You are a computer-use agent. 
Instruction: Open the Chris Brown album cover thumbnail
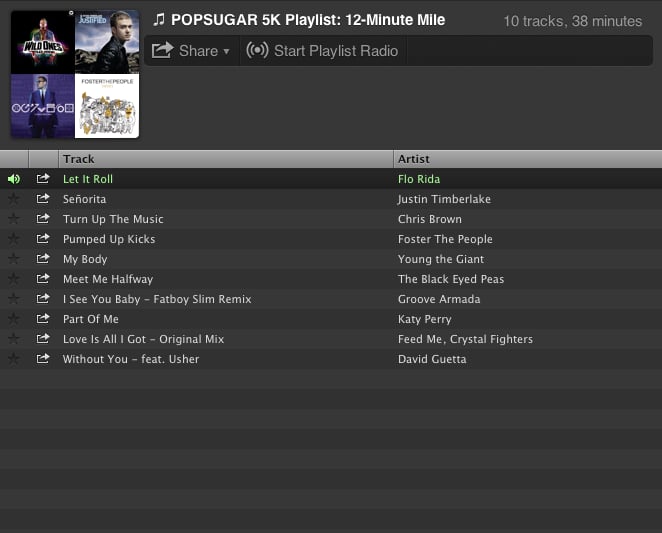pyautogui.click(x=43, y=106)
